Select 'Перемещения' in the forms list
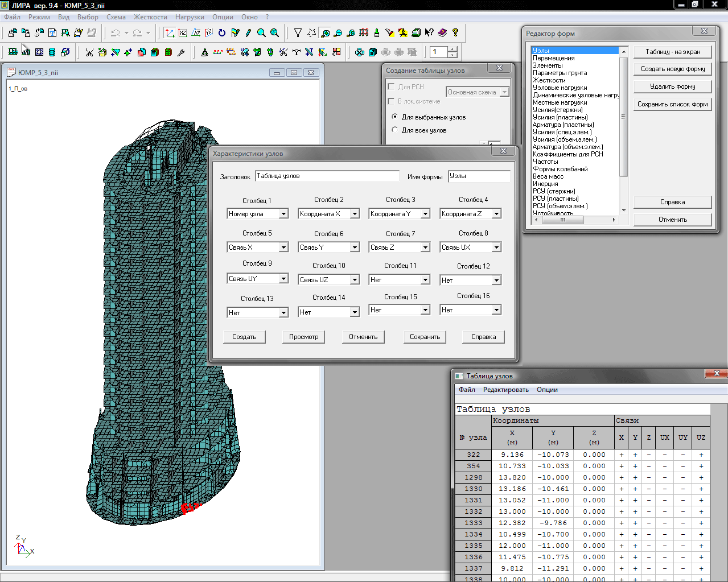The width and height of the screenshot is (728, 582). [x=553, y=58]
